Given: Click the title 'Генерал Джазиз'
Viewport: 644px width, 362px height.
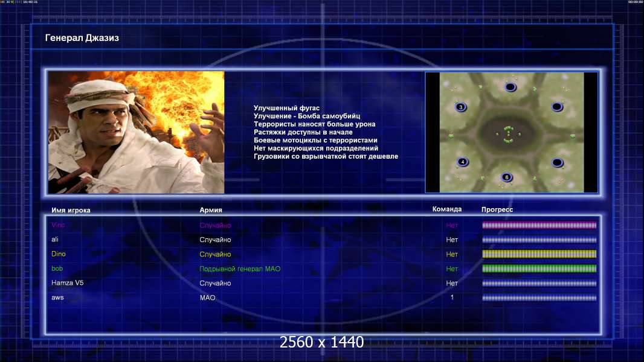Looking at the screenshot, I should tap(82, 38).
